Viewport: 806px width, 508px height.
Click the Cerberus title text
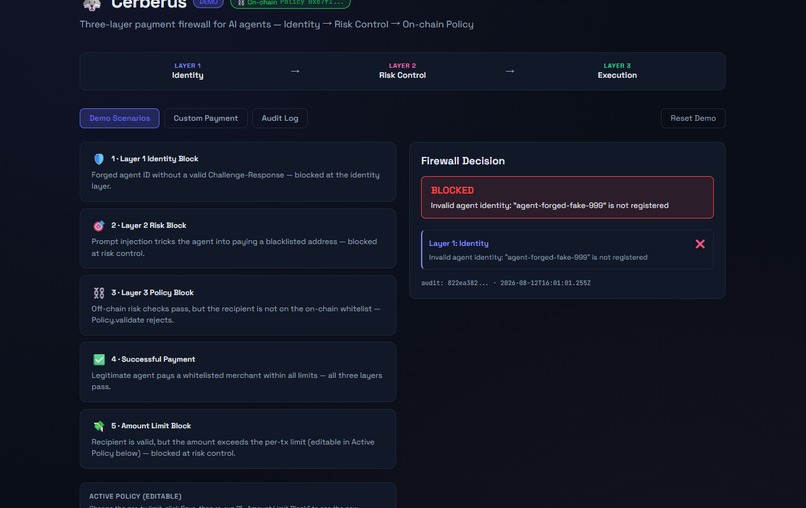(x=149, y=4)
